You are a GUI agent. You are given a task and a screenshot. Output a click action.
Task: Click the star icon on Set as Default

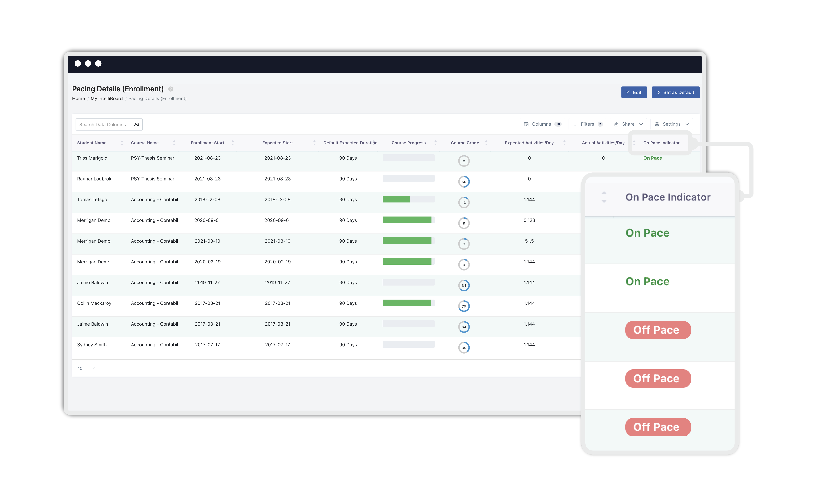(x=658, y=92)
